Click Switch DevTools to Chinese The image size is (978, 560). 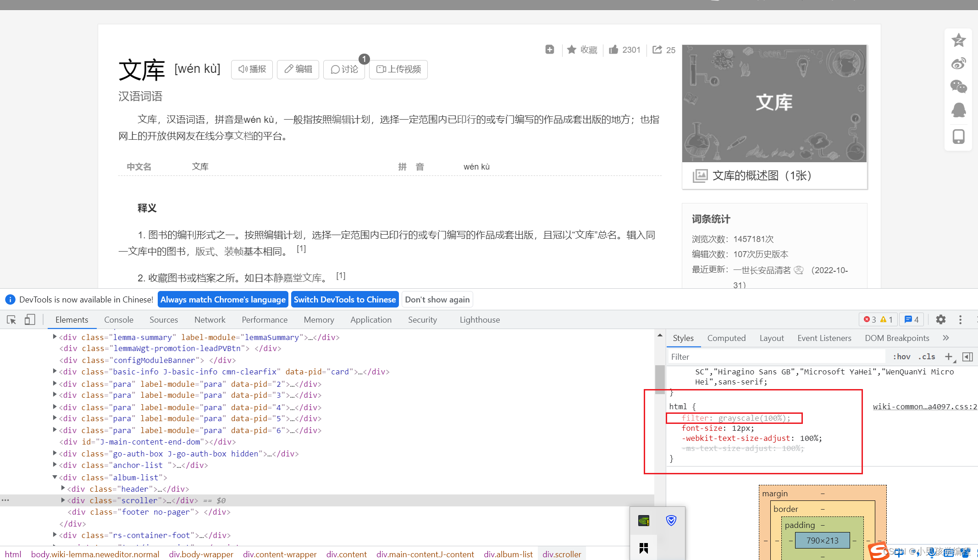pos(345,300)
